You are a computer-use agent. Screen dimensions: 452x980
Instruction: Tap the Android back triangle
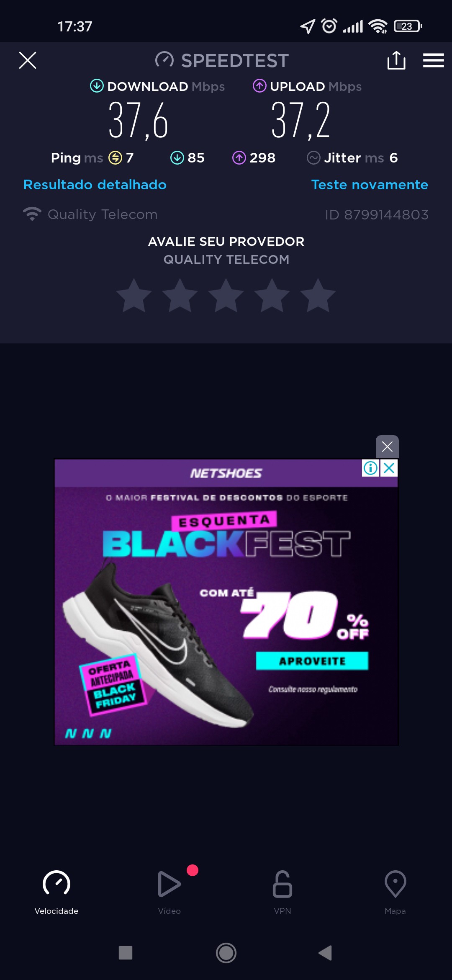click(325, 953)
